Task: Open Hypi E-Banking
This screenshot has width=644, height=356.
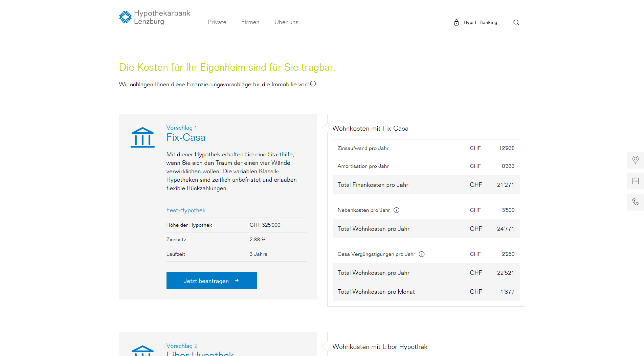Action: tap(480, 22)
